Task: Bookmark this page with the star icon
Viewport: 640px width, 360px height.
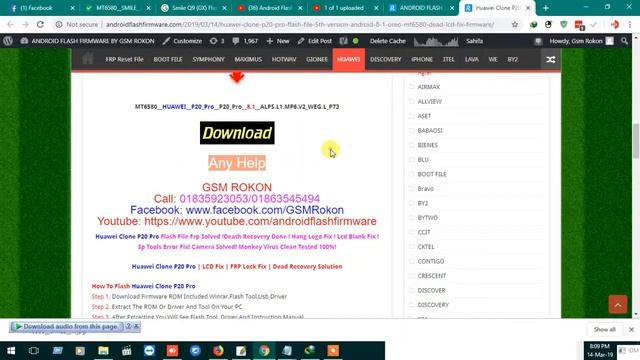Action: pos(515,24)
